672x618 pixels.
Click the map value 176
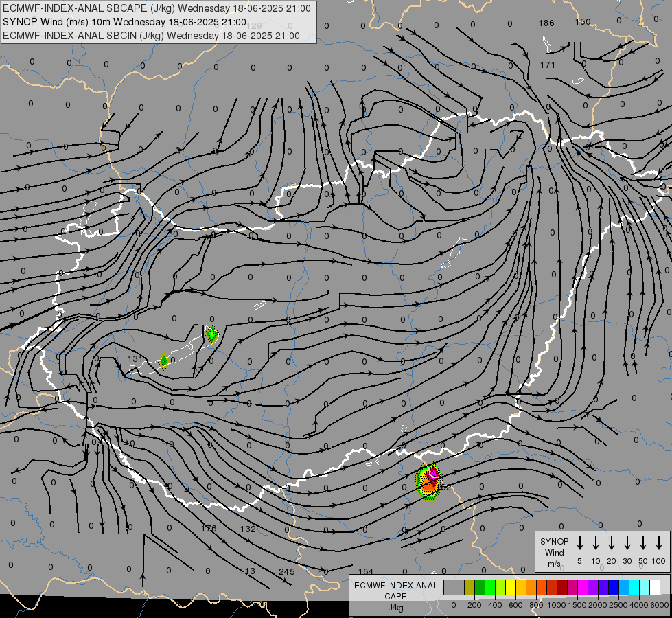209,528
